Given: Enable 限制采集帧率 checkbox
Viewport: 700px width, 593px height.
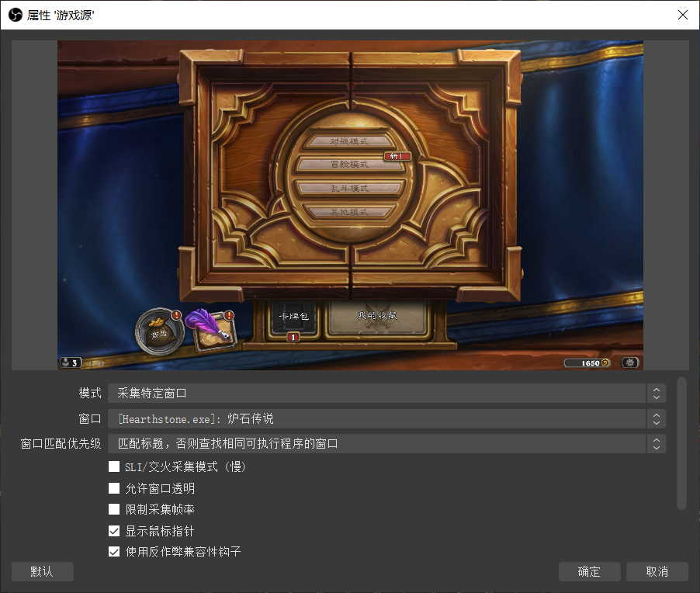Looking at the screenshot, I should (x=114, y=509).
